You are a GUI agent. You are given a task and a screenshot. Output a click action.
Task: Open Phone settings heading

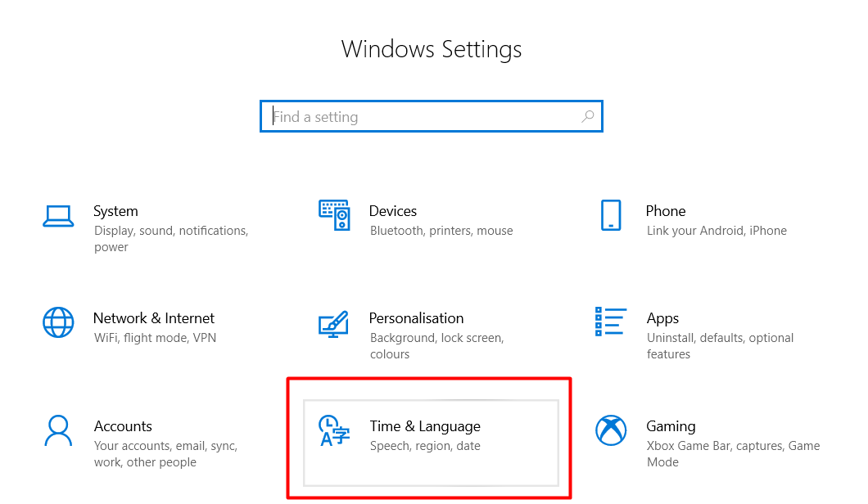point(666,211)
